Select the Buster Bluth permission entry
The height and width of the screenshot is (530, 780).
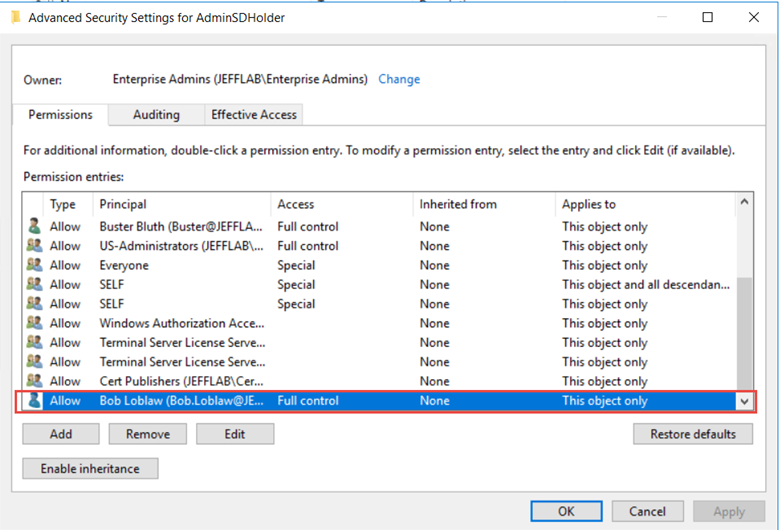[x=380, y=226]
